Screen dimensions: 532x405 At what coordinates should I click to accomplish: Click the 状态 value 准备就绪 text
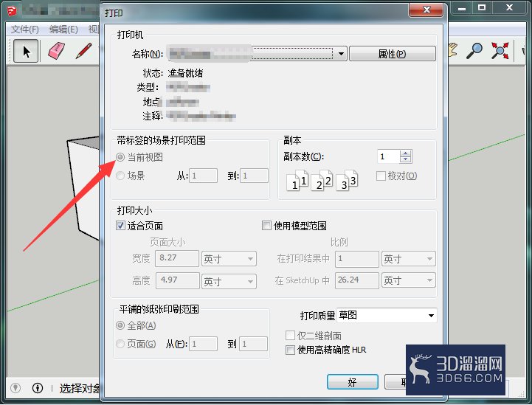pos(186,73)
